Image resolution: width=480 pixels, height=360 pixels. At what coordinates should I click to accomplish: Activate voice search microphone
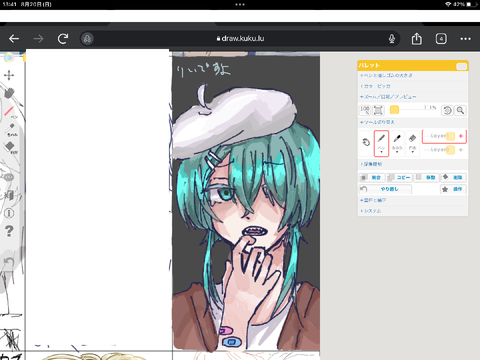coord(392,39)
